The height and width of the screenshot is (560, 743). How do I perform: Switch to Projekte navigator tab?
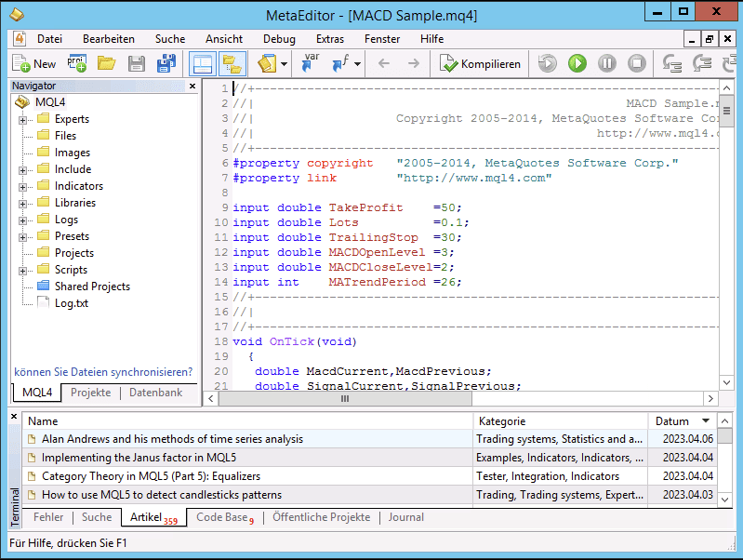coord(90,393)
